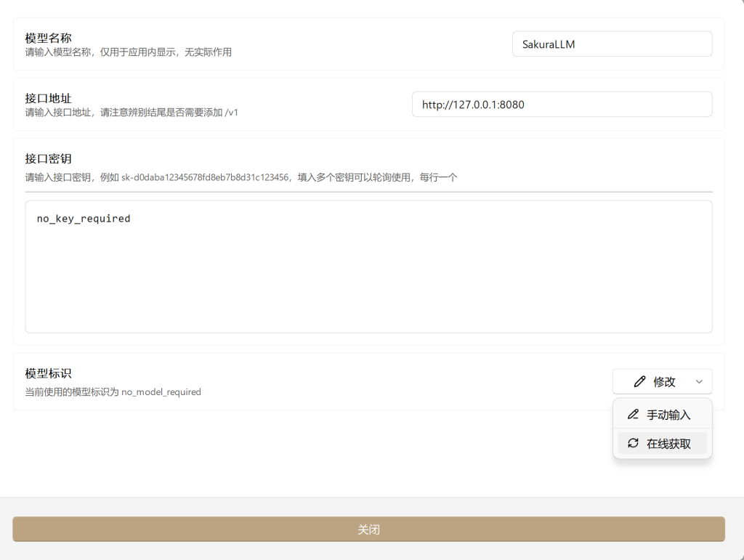Click the pencil icon on the 修改 button
Image resolution: width=744 pixels, height=560 pixels.
tap(639, 381)
